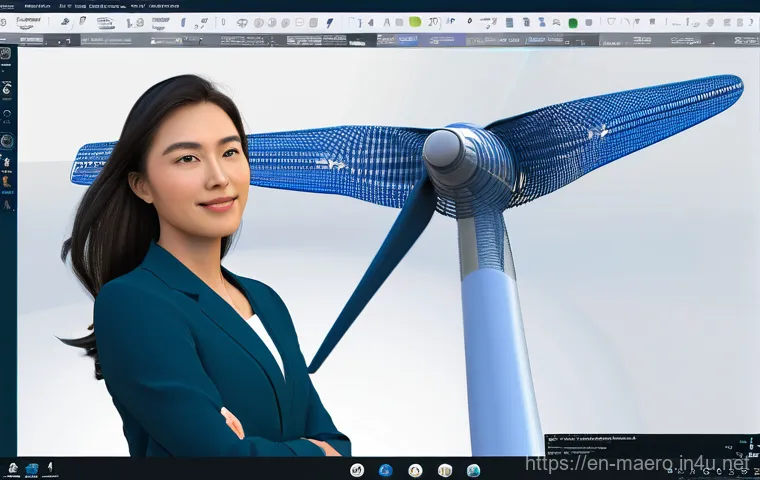Screen dimensions: 760x480
Task: Click the car-shaped toolbar icon
Action: click(x=556, y=23)
